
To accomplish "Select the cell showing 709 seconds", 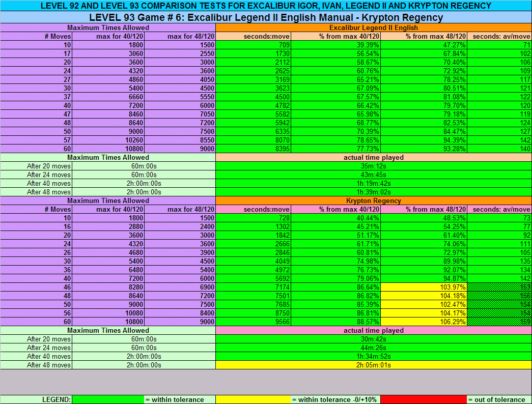I will 253,45.
